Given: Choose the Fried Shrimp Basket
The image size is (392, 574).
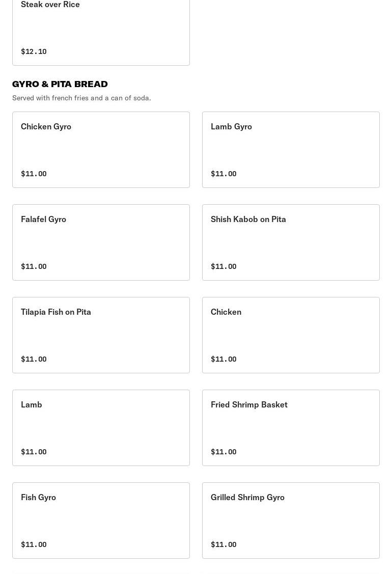Looking at the screenshot, I should (x=291, y=428).
